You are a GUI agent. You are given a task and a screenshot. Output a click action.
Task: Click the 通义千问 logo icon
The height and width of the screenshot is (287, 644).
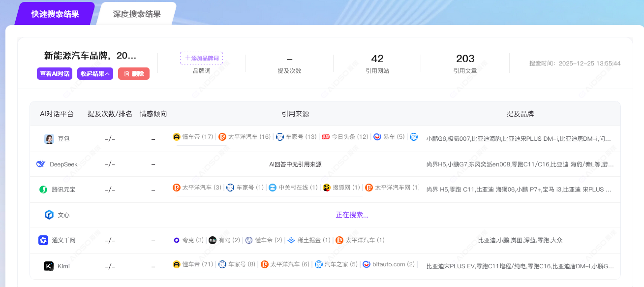[x=43, y=240]
